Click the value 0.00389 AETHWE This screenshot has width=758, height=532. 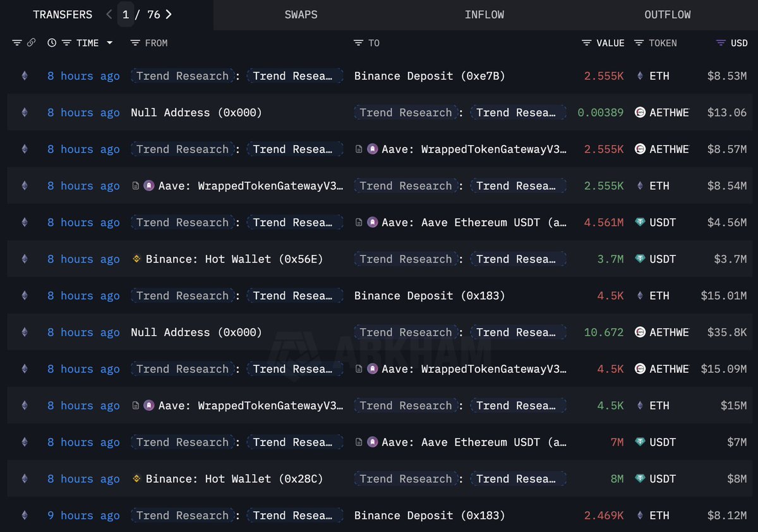[x=601, y=112]
